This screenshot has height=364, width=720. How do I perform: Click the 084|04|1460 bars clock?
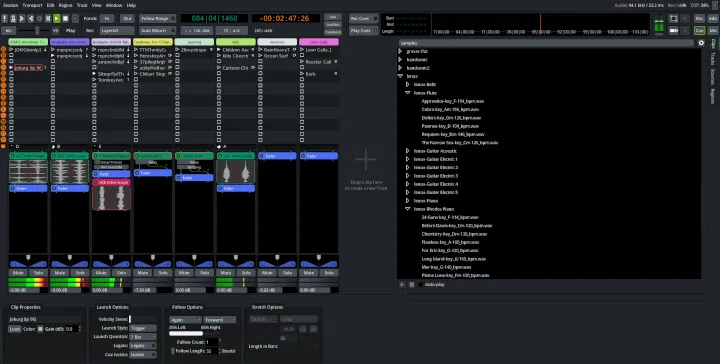point(214,18)
